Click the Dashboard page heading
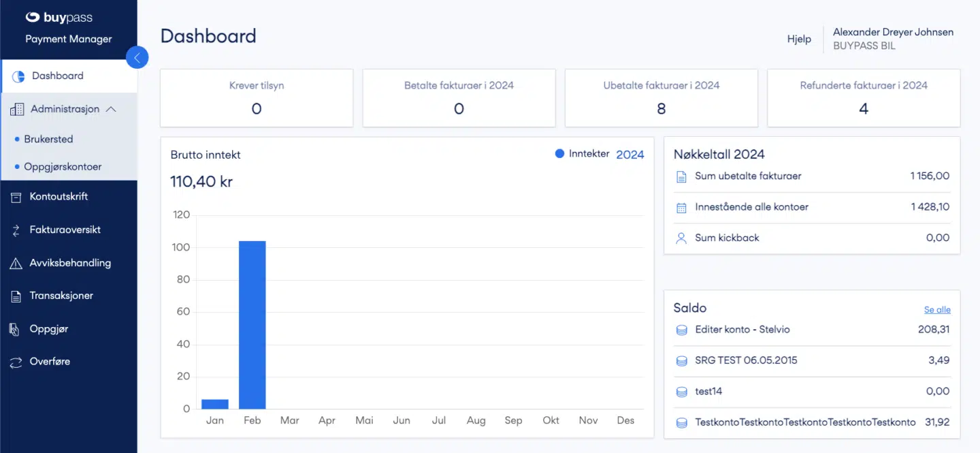Screen dimensions: 980x453 pos(208,36)
